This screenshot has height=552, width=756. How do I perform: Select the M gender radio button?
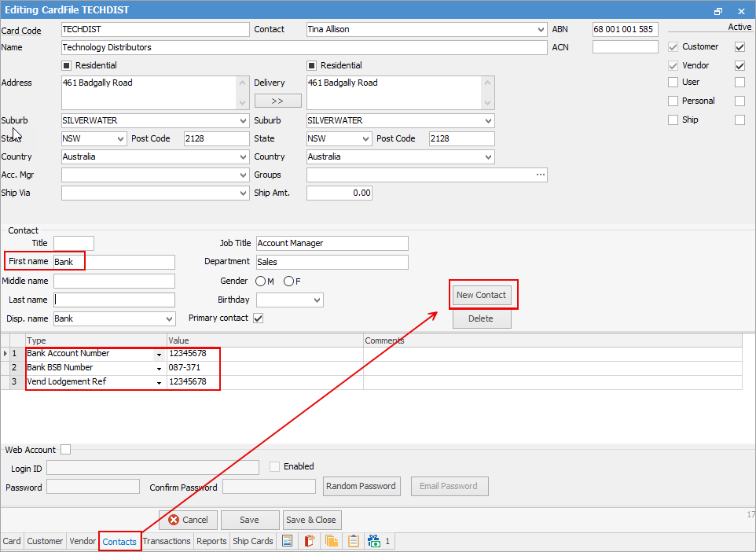click(260, 282)
